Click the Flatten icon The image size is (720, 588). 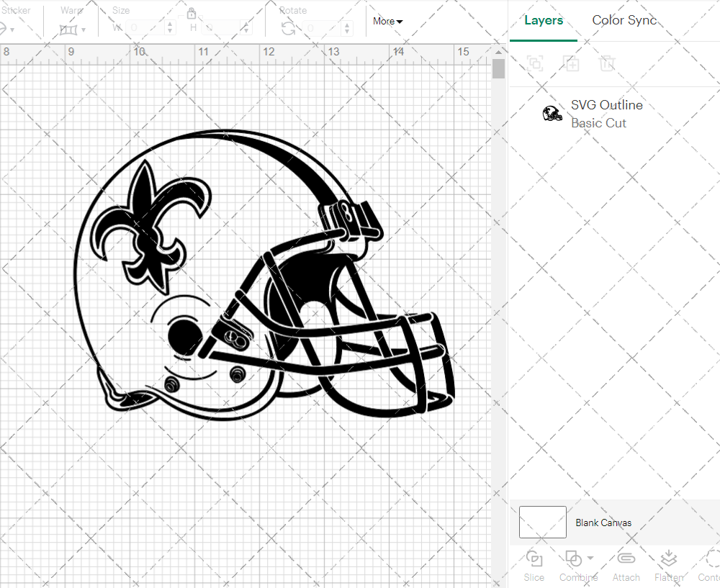(669, 559)
